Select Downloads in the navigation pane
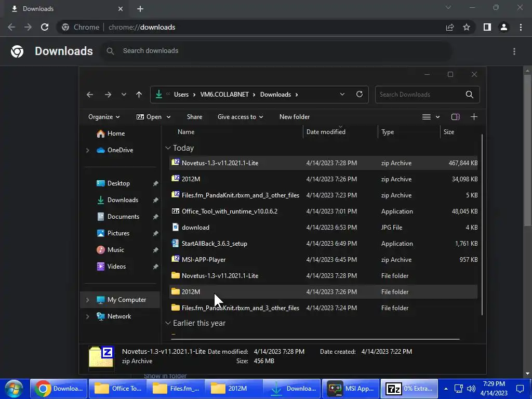Screen dimensions: 532x399 coord(123,200)
